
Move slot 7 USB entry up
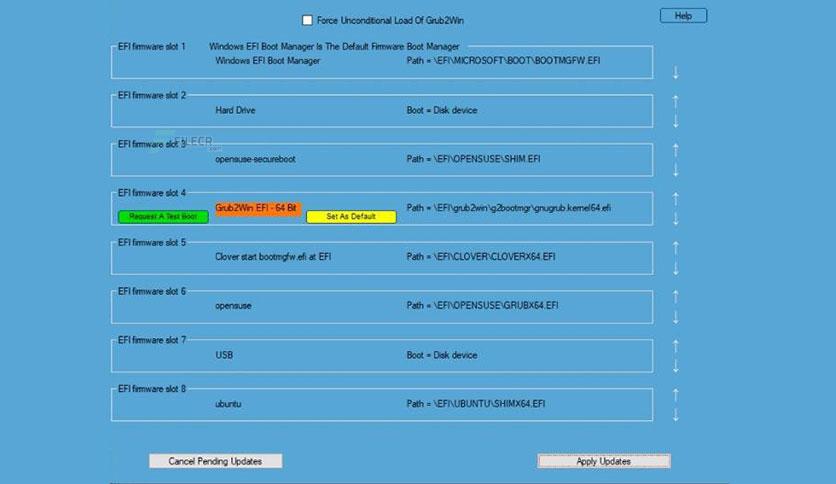pyautogui.click(x=676, y=346)
